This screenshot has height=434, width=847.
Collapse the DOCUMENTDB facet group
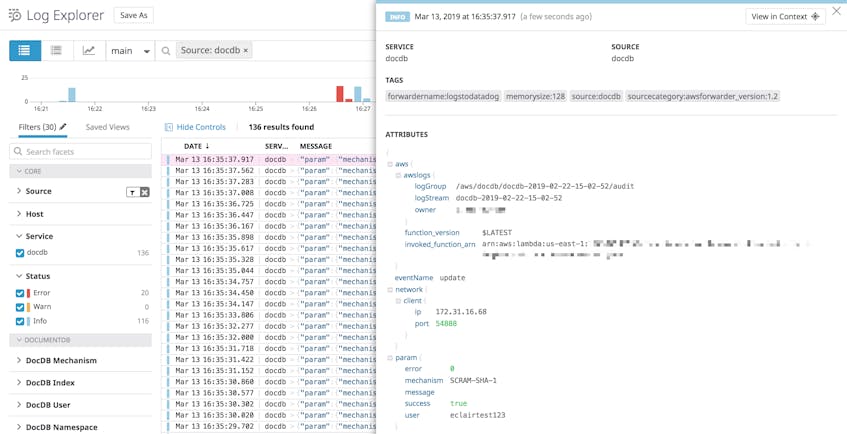point(80,340)
